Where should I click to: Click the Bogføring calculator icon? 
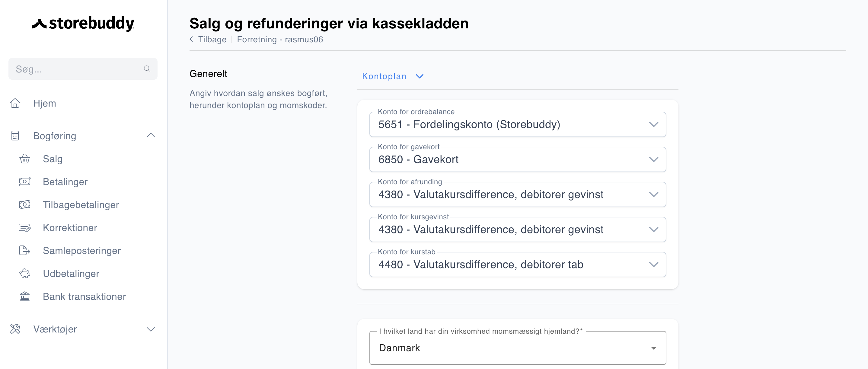tap(15, 136)
